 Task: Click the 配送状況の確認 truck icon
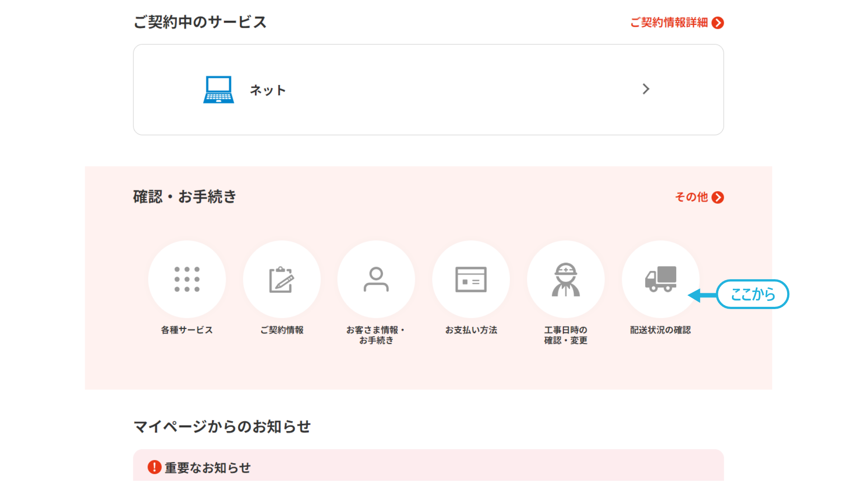[660, 279]
